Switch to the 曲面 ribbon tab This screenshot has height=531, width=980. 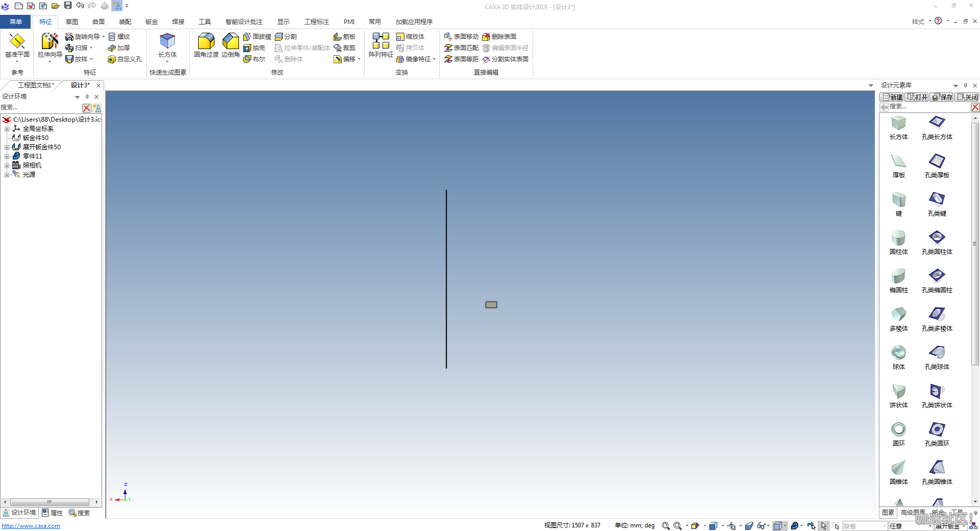(x=99, y=21)
